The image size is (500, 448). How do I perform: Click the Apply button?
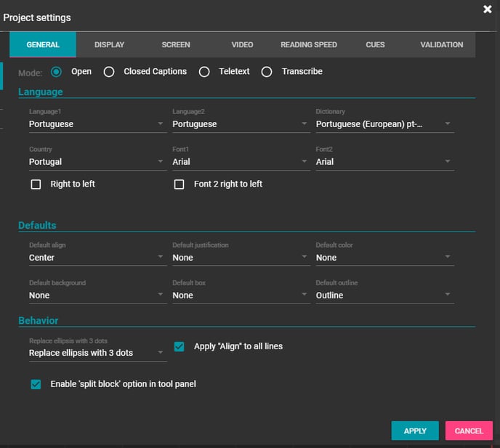[x=414, y=431]
